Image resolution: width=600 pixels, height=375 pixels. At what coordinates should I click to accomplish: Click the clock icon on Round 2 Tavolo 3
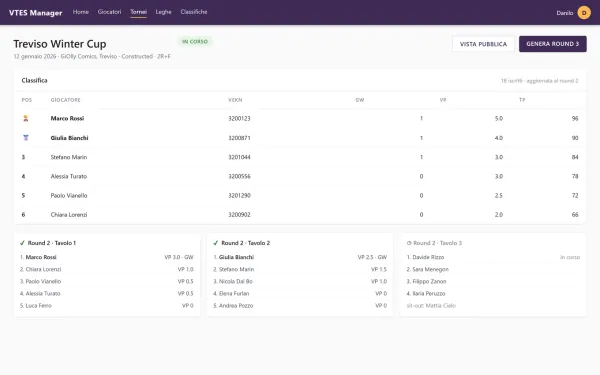pos(409,243)
